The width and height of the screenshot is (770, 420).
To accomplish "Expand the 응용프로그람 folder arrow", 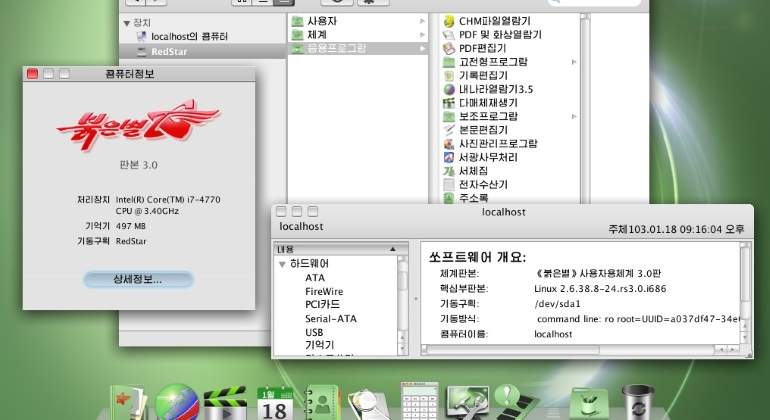I will coord(422,49).
